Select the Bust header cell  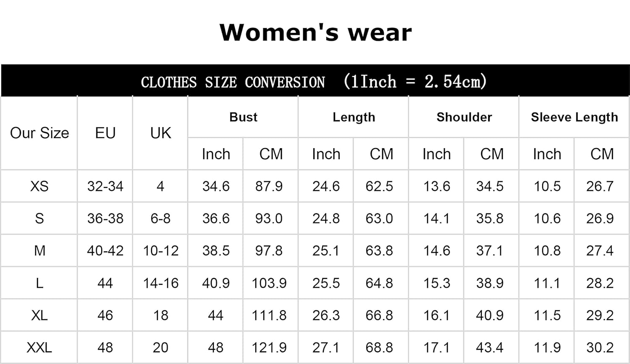pyautogui.click(x=243, y=117)
